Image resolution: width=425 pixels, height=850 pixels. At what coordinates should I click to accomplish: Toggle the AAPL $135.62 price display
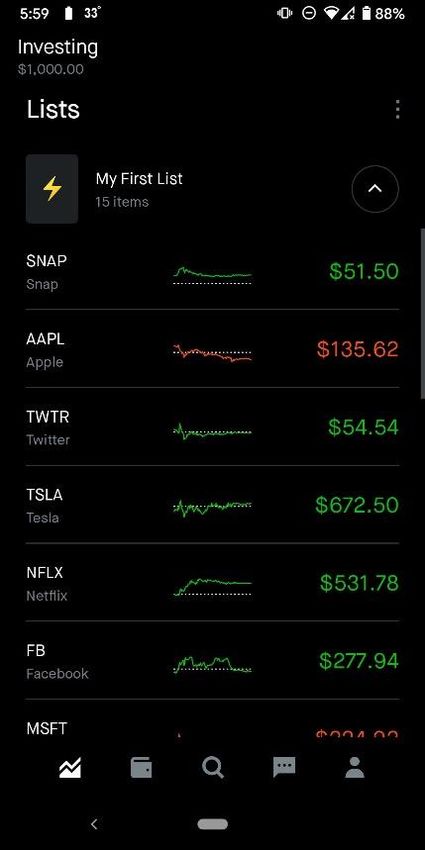coord(358,349)
